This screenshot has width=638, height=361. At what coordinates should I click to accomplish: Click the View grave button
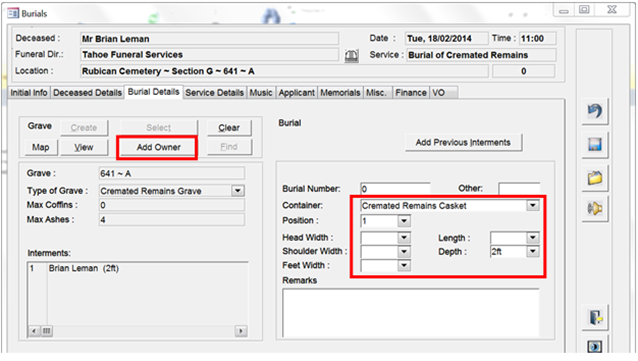point(84,147)
